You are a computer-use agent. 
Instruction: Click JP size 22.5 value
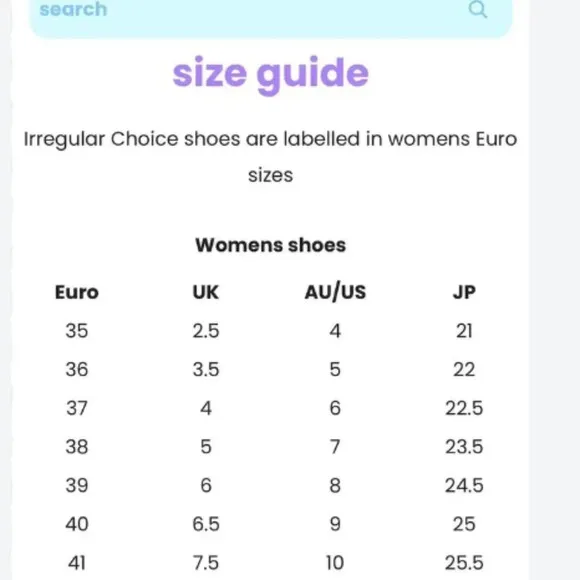(x=464, y=408)
